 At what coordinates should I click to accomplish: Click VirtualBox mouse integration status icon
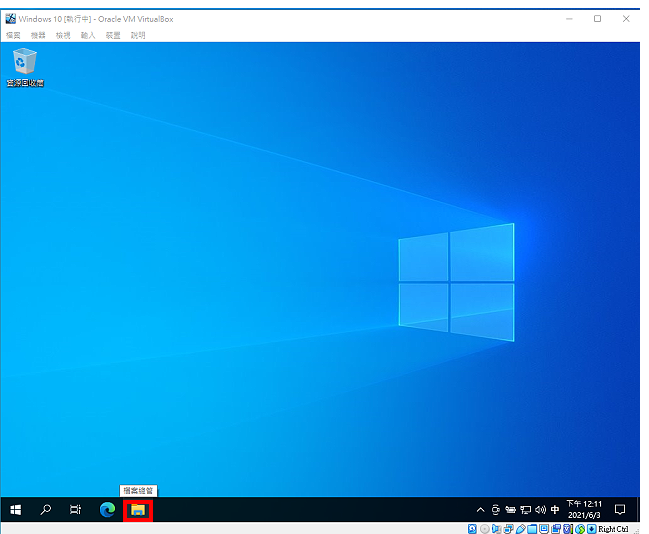point(580,529)
